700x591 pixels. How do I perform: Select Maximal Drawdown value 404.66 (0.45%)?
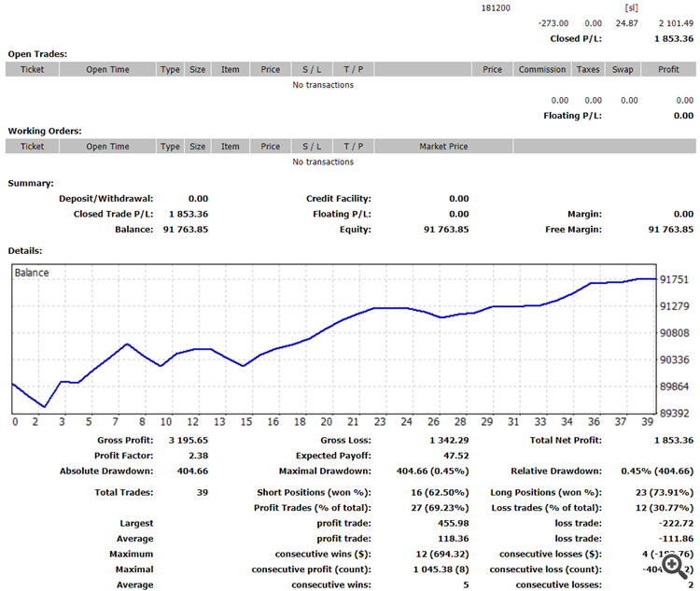click(x=432, y=471)
